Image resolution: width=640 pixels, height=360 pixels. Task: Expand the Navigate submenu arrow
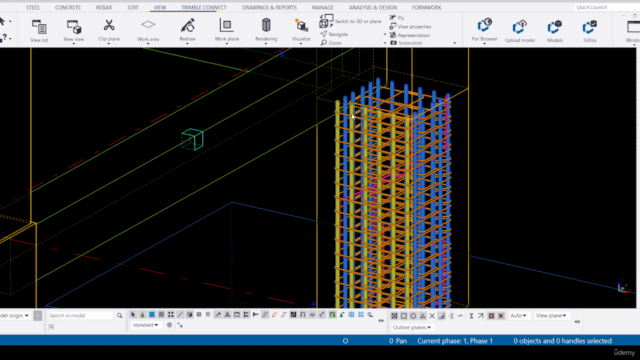[385, 34]
